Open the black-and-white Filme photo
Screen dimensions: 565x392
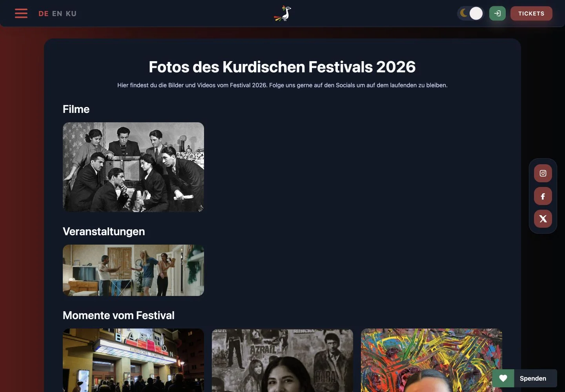click(x=133, y=167)
